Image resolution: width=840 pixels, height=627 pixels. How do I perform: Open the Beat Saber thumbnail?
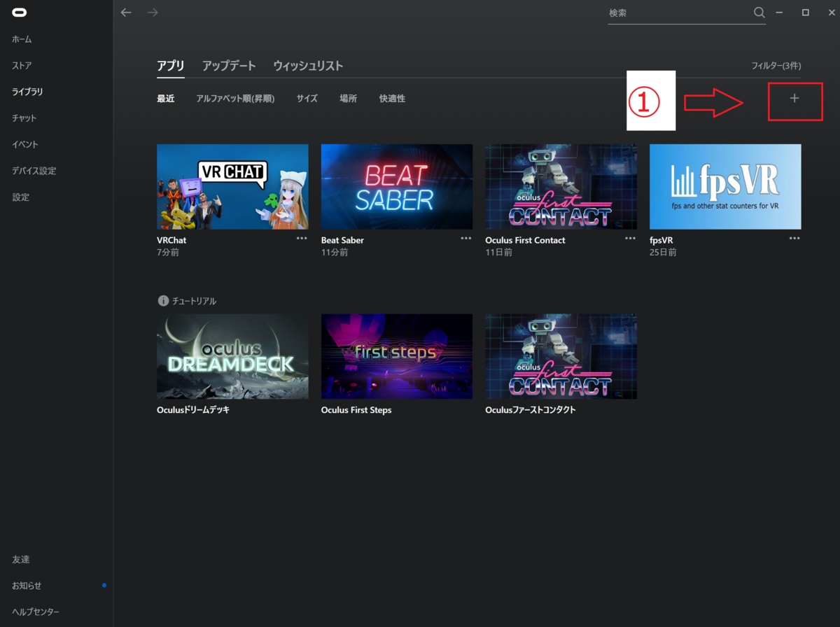(397, 187)
